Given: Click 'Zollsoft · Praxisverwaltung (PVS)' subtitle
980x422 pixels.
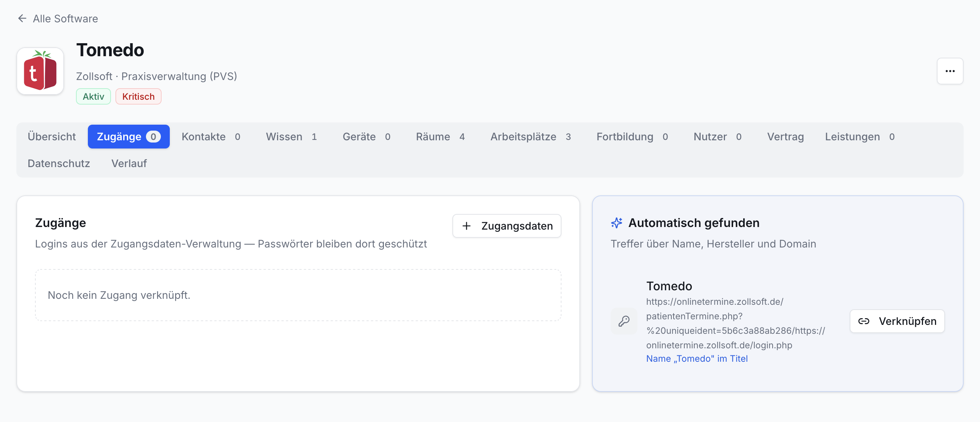Looking at the screenshot, I should [x=156, y=76].
